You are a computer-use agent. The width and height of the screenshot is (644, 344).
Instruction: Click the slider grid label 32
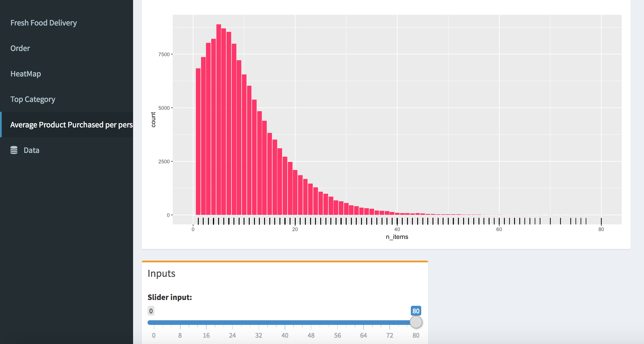tap(259, 335)
